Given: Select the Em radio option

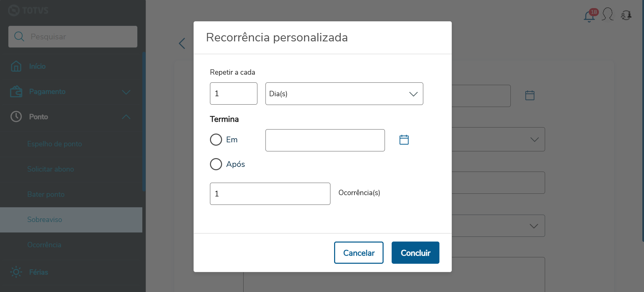Looking at the screenshot, I should click(x=216, y=140).
